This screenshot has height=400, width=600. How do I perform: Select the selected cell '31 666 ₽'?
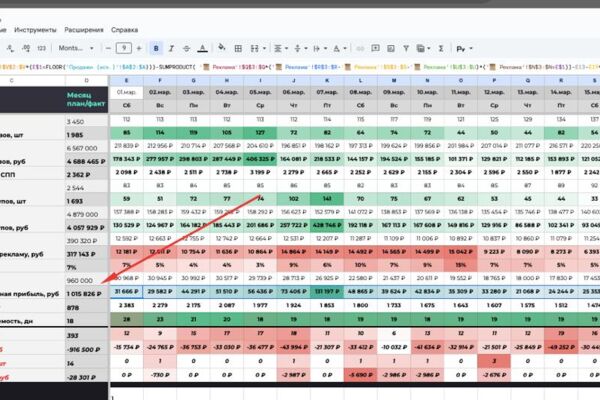[126, 292]
